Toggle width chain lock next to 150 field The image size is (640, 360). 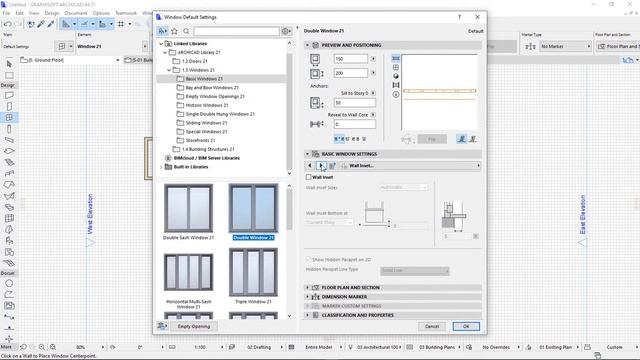(373, 59)
